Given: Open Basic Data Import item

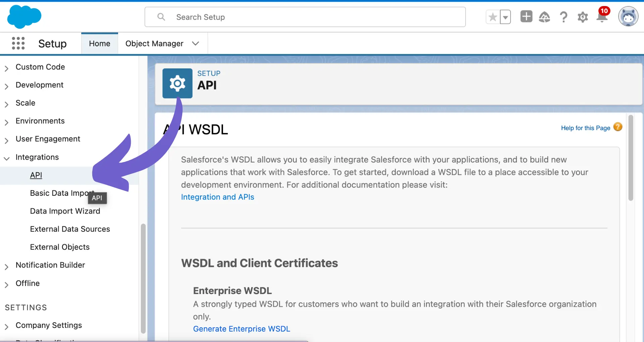Looking at the screenshot, I should click(x=62, y=193).
